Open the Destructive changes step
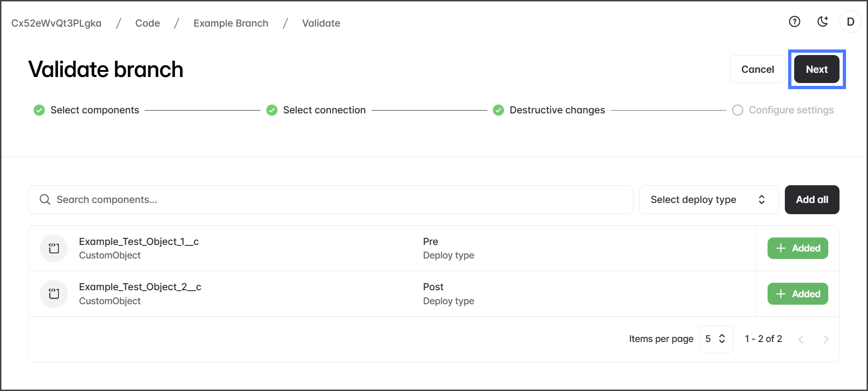Screen dimensions: 868x391 [556, 110]
